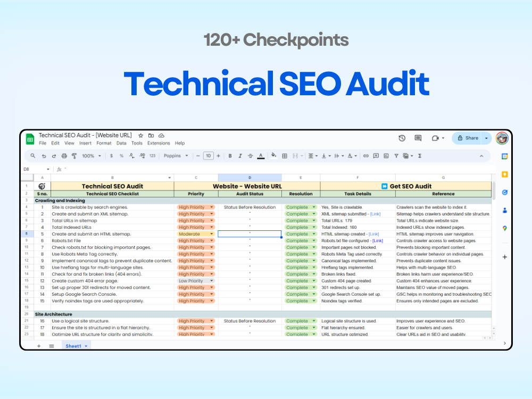Open the Data menu
The width and height of the screenshot is (532, 399).
(121, 143)
